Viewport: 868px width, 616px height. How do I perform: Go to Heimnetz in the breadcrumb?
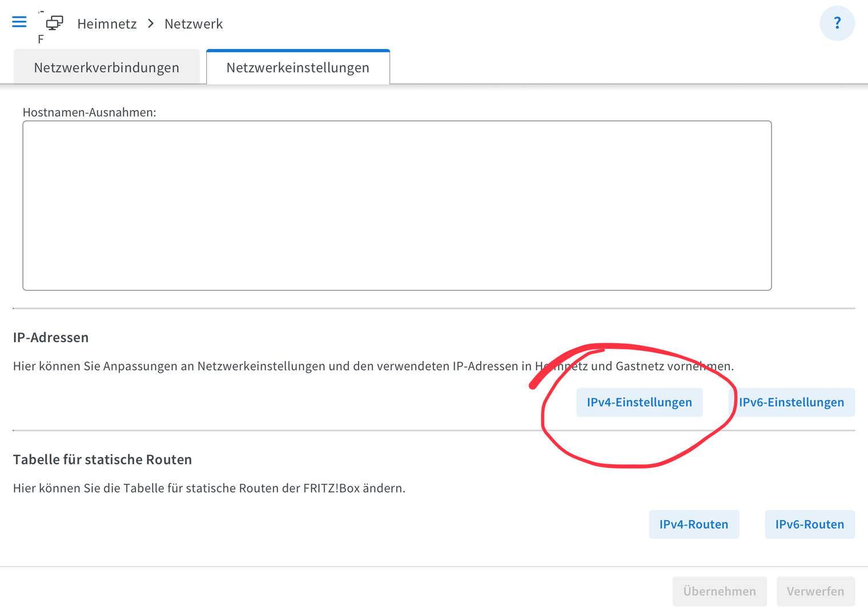coord(107,24)
